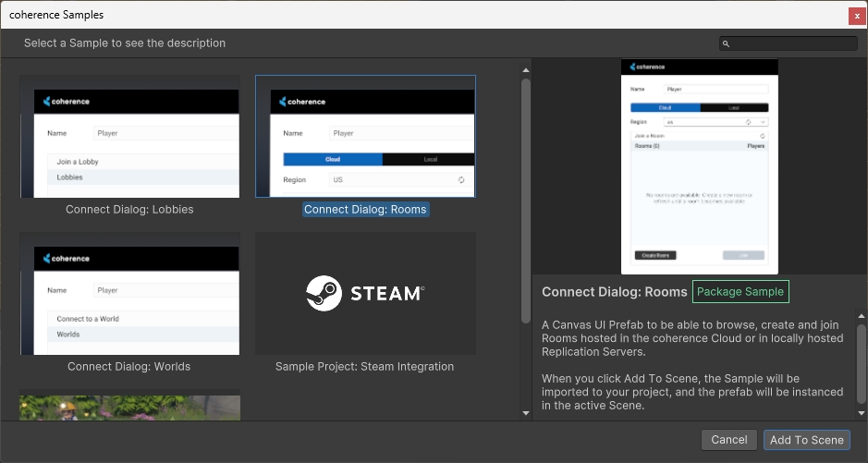Focus the sample search input field
Screen dimensions: 868x463
[x=793, y=43]
